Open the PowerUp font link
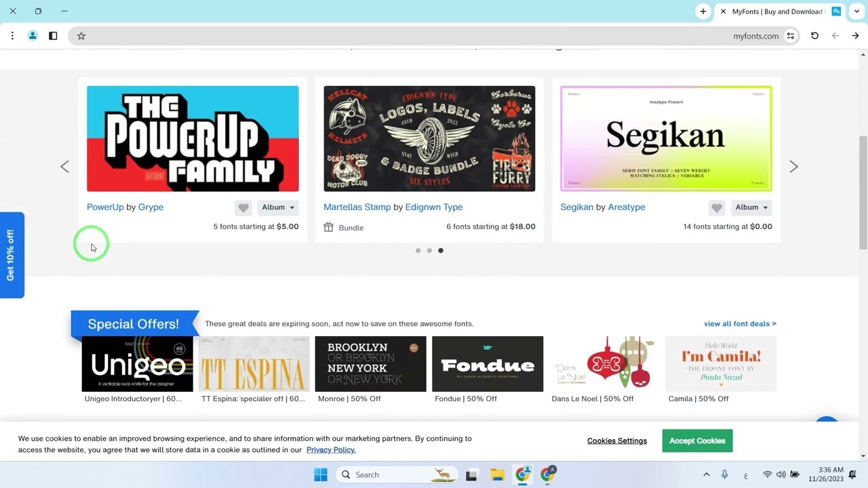The width and height of the screenshot is (868, 488). [x=105, y=207]
